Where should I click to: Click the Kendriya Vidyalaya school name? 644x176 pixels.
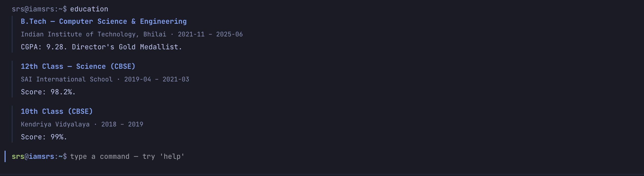[55, 124]
